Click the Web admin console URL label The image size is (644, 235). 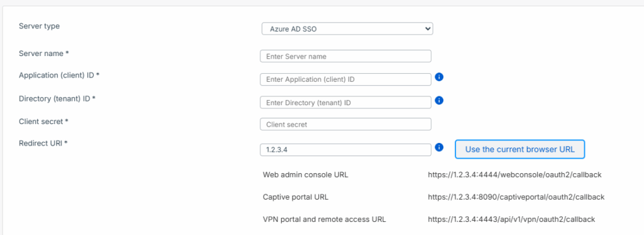[x=306, y=175]
